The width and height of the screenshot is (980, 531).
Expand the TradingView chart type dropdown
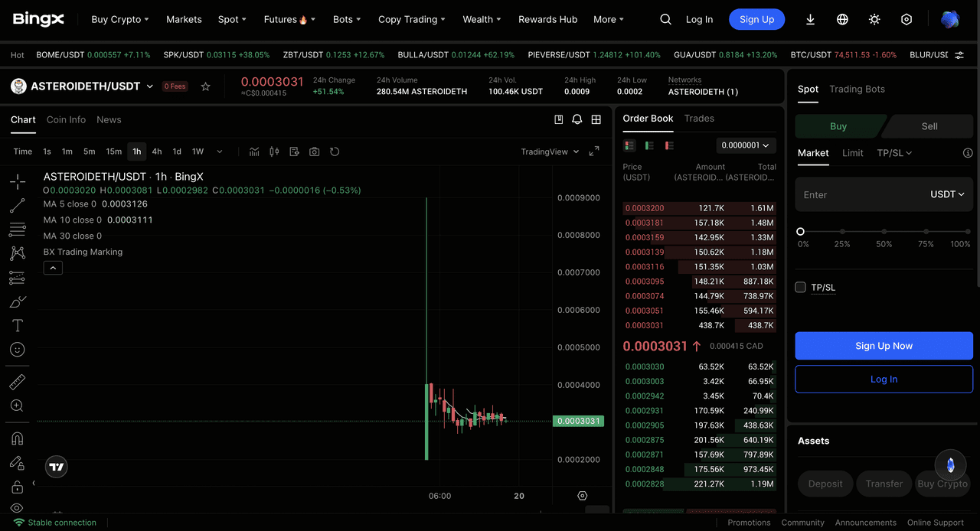coord(550,151)
